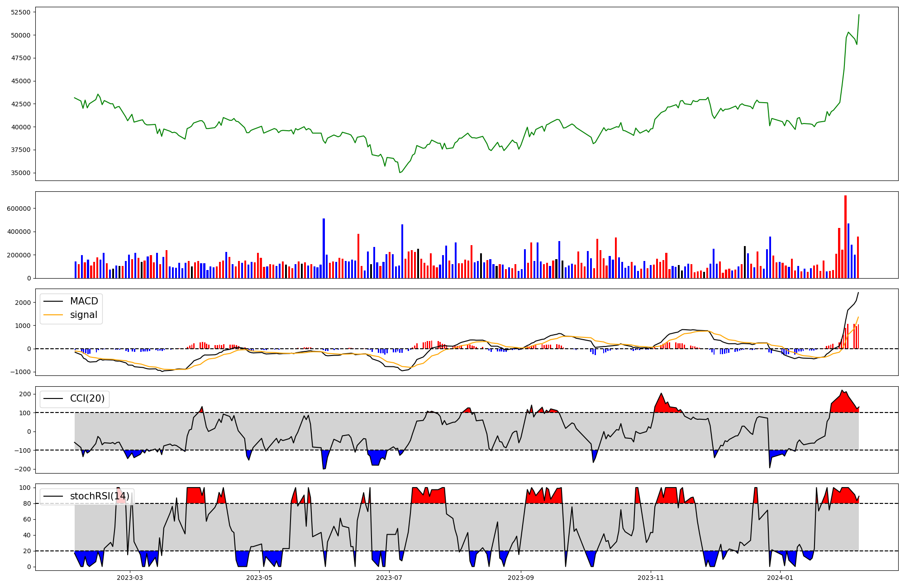Click the MACD legend label
Image resolution: width=905 pixels, height=588 pixels.
(84, 301)
